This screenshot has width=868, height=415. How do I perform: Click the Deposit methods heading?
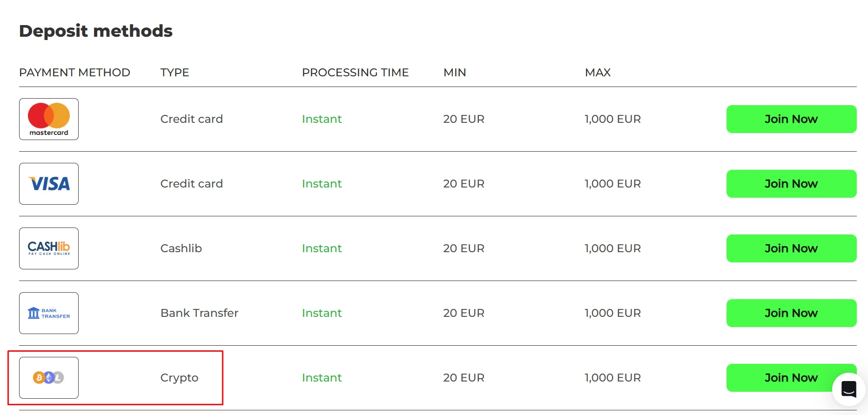(x=96, y=31)
